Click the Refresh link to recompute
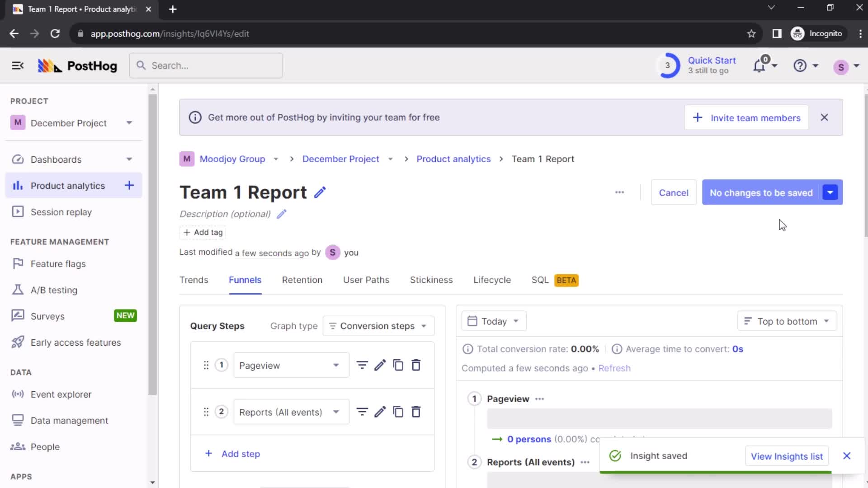The image size is (868, 488). click(x=614, y=368)
